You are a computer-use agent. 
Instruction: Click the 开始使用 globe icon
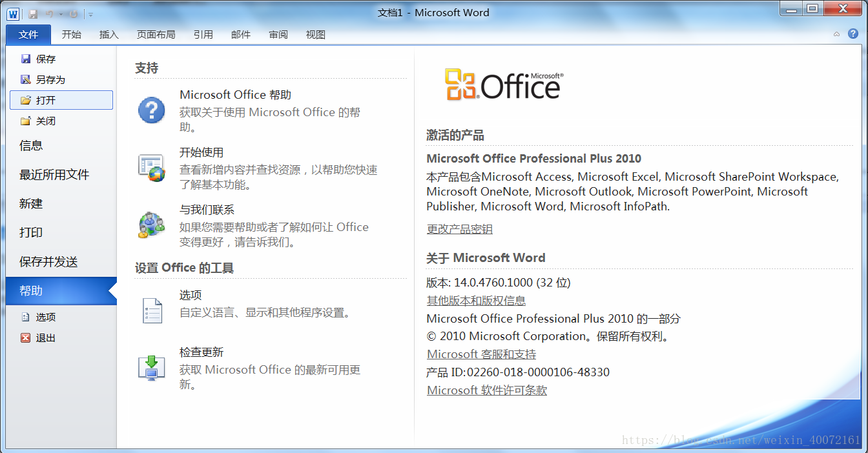(152, 168)
